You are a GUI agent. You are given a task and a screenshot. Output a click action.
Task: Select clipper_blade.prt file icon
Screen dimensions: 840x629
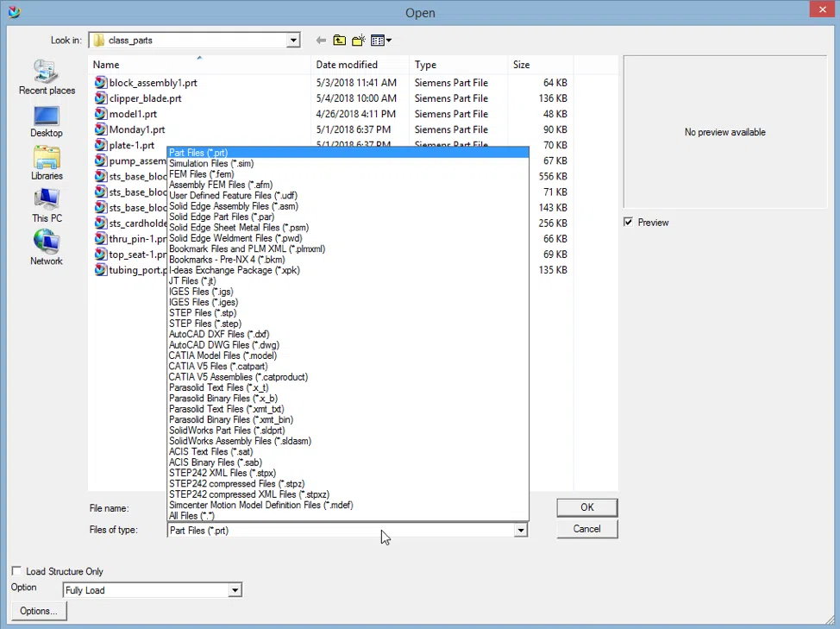click(x=100, y=98)
